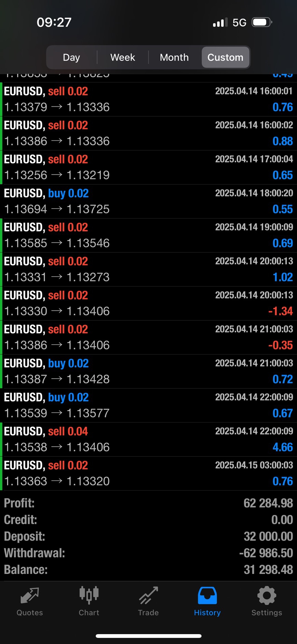Tap the Balance summary row
Viewport: 297px width, 644px height.
[x=148, y=570]
